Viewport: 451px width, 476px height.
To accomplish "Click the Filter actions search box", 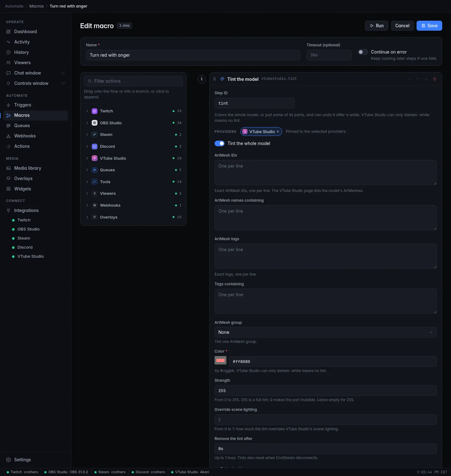I will tap(133, 81).
